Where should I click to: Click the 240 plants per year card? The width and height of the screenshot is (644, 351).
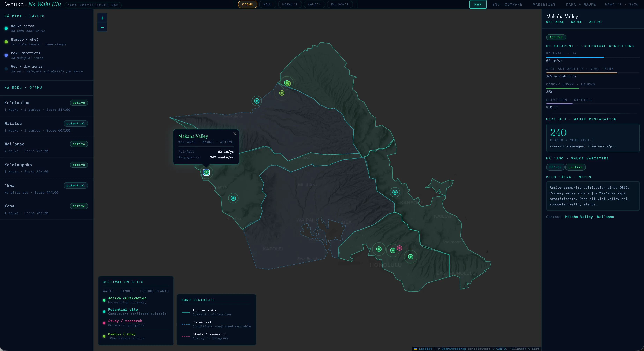coord(593,138)
